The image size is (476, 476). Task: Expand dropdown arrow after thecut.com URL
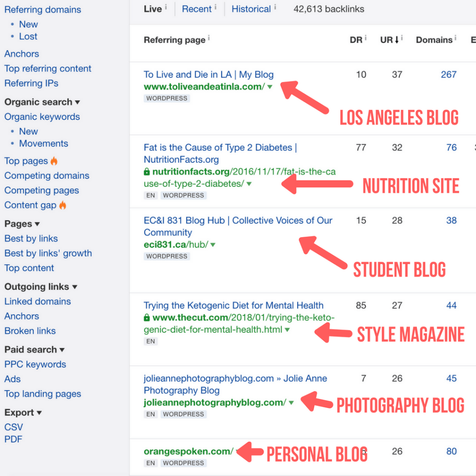click(287, 330)
